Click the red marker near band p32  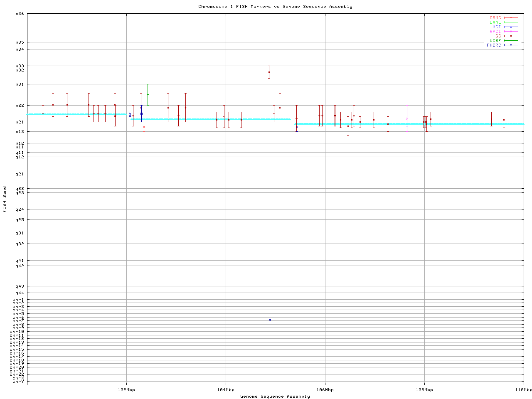click(269, 72)
